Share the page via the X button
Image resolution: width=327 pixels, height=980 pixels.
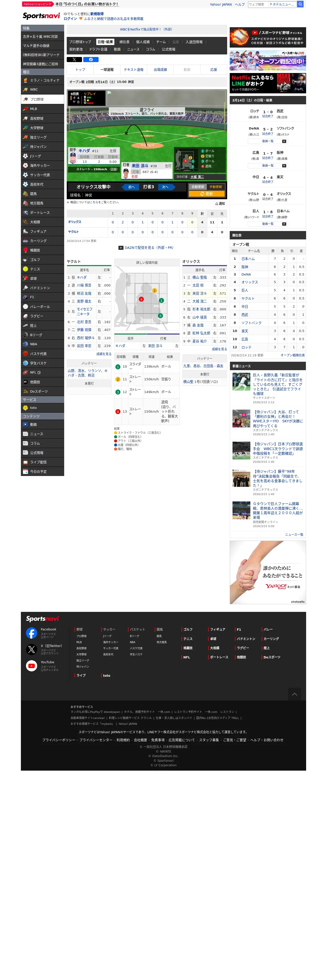coord(74,59)
